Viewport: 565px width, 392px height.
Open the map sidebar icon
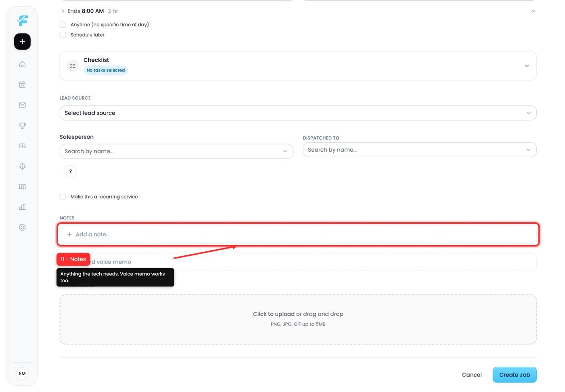tap(22, 187)
